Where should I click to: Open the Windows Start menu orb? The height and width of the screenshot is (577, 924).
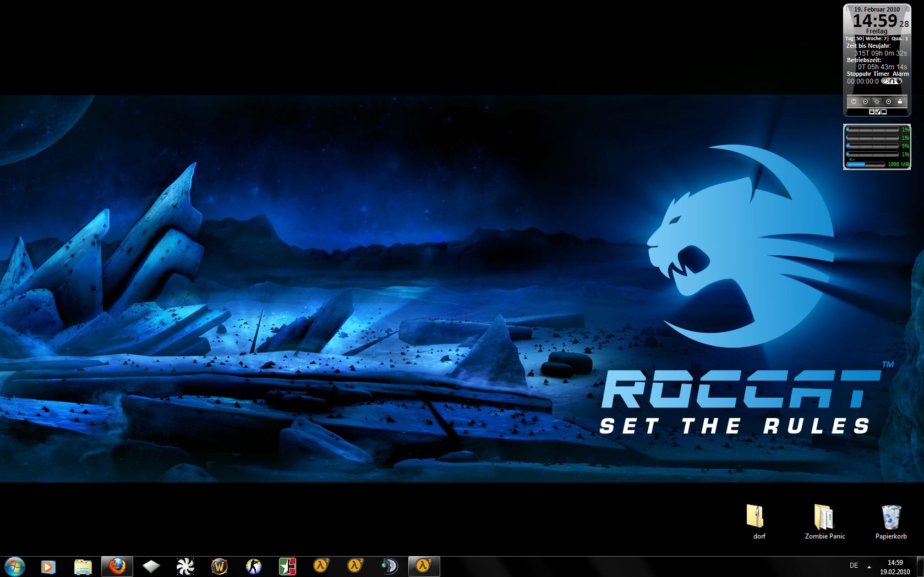(x=14, y=566)
